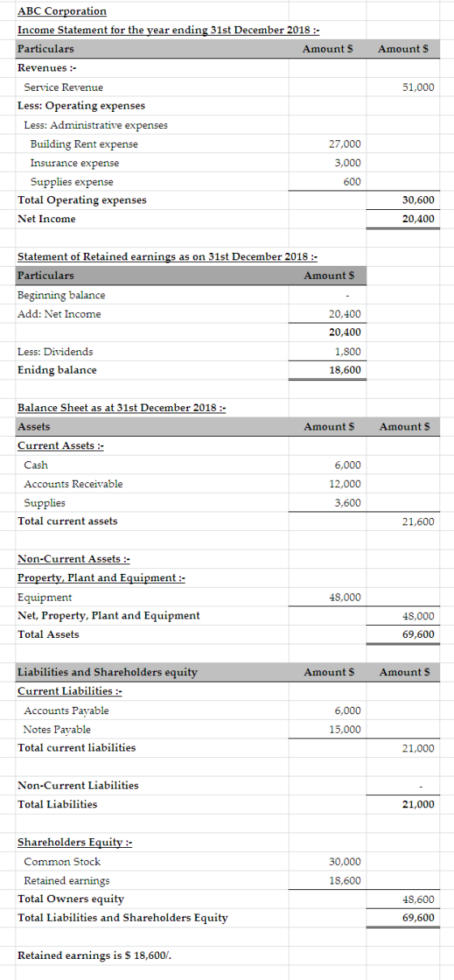Click the 'Enidng balance' label
The height and width of the screenshot is (980, 454).
[57, 370]
